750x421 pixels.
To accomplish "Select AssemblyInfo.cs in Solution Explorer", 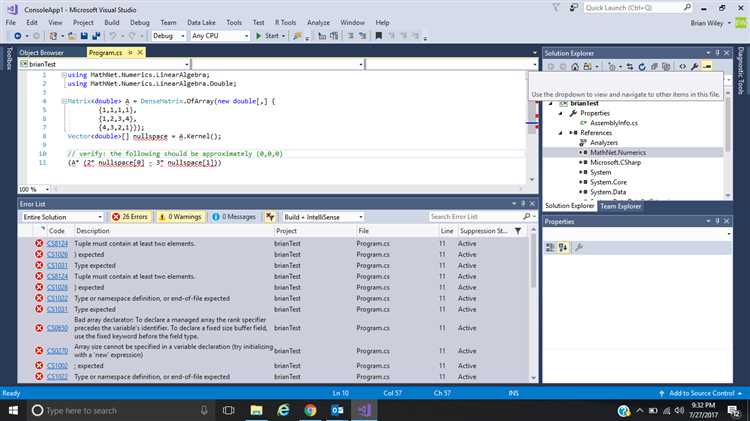I will pyautogui.click(x=613, y=123).
